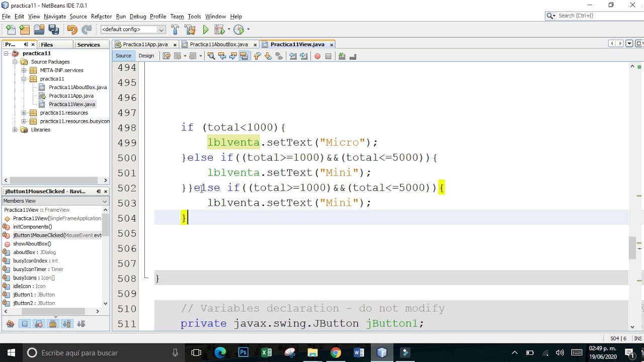
Task: Collapse the practica11 project node
Action: [x=6, y=53]
